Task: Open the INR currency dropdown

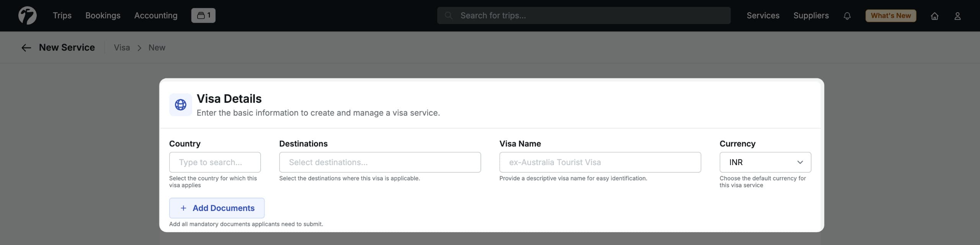Action: coord(765,162)
